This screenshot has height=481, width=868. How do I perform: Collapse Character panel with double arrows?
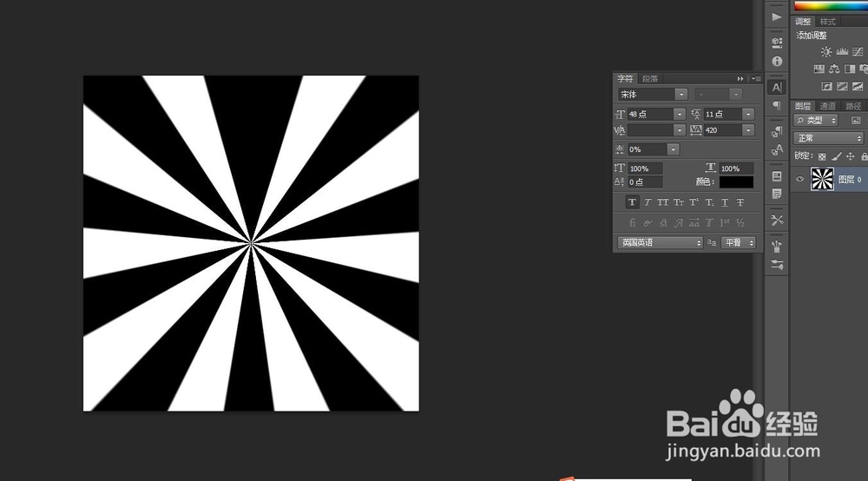(x=740, y=79)
